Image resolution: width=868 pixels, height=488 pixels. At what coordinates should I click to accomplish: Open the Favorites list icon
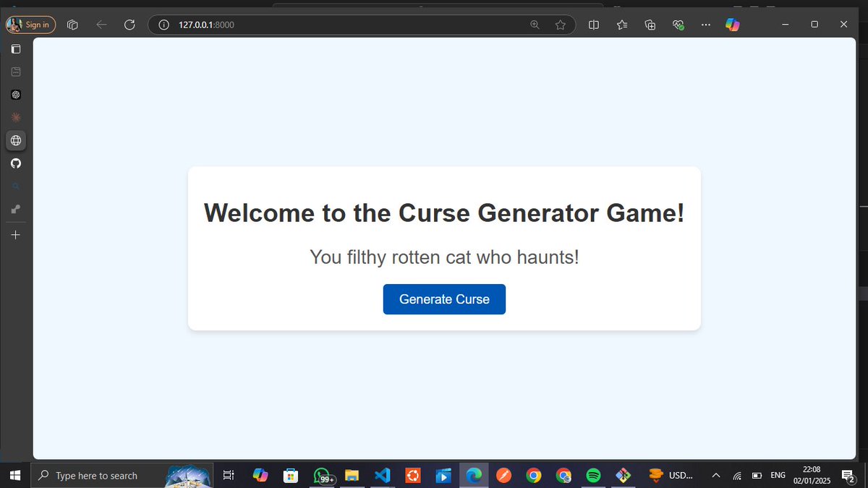(x=622, y=25)
